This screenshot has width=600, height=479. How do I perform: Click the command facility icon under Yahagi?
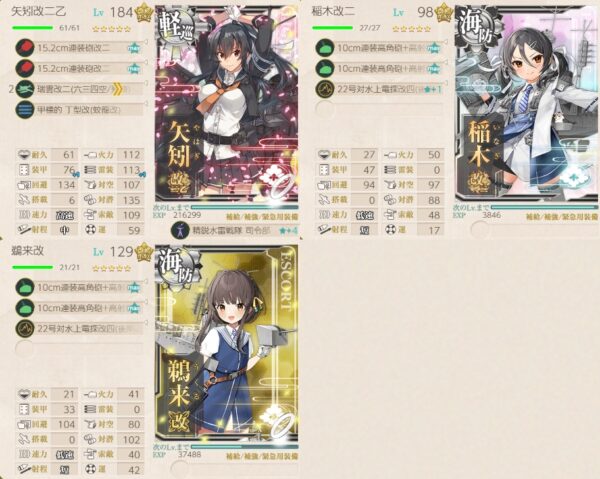181,230
